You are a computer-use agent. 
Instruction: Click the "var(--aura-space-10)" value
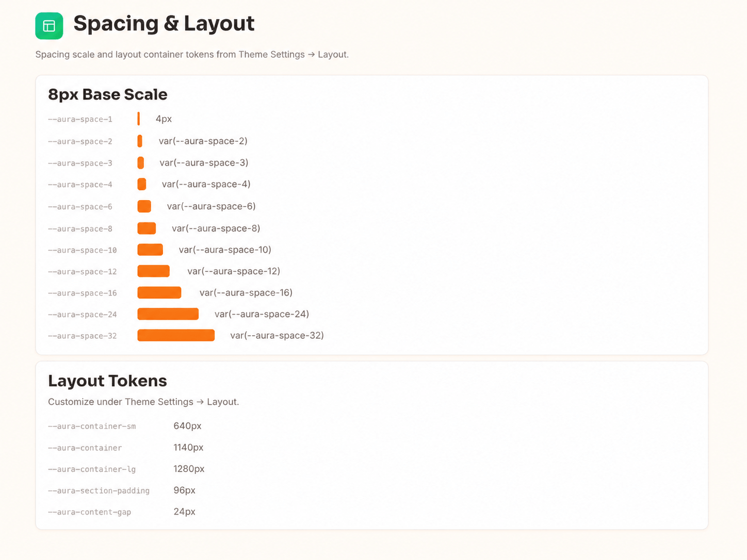[x=225, y=250]
